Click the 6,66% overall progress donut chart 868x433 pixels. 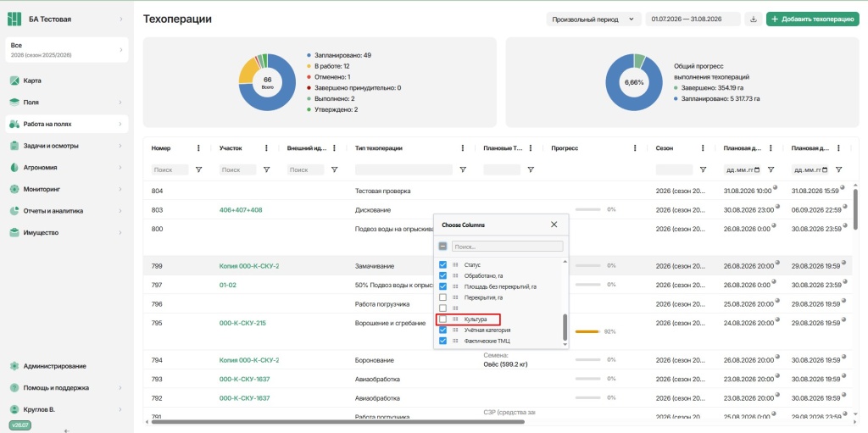click(x=634, y=82)
